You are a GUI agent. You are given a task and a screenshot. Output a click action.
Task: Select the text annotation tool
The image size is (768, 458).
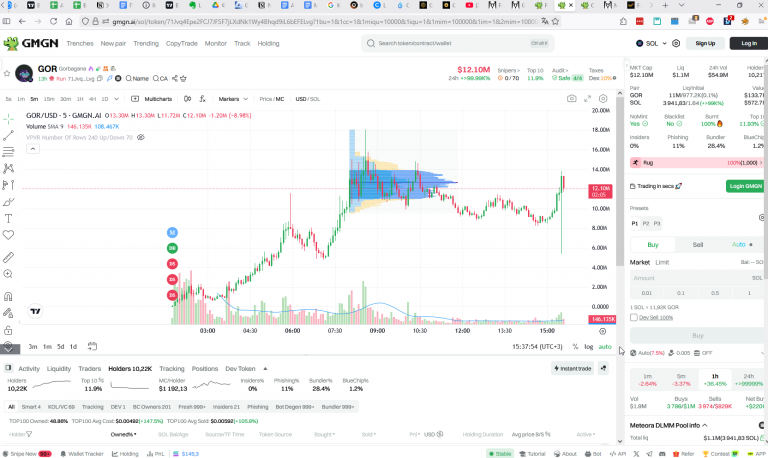click(8, 218)
